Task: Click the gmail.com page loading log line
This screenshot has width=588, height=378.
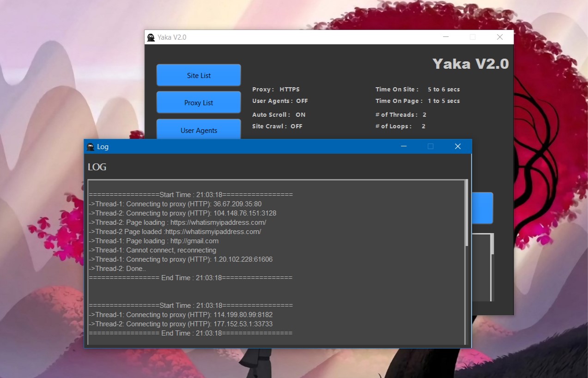Action: pos(154,241)
